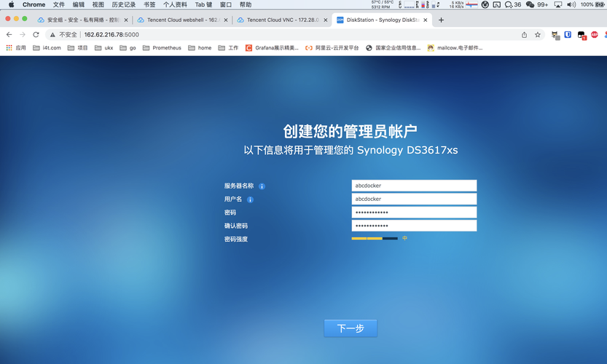
Task: Expand the ukx bookmark folder
Action: (103, 48)
